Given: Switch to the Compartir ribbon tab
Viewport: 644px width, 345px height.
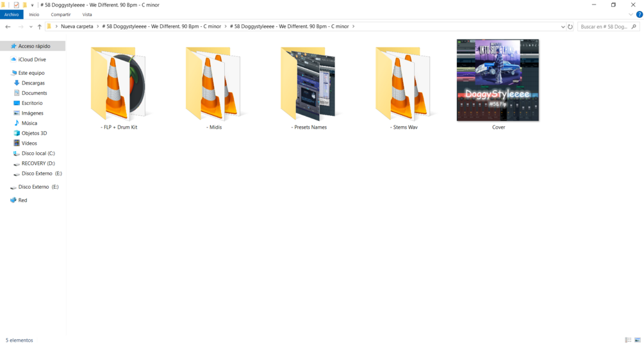Looking at the screenshot, I should click(x=61, y=14).
